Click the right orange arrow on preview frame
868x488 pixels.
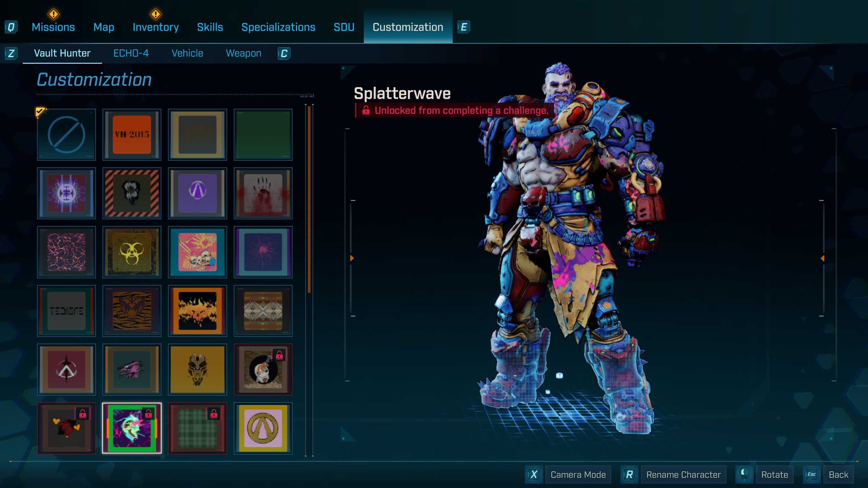(822, 258)
